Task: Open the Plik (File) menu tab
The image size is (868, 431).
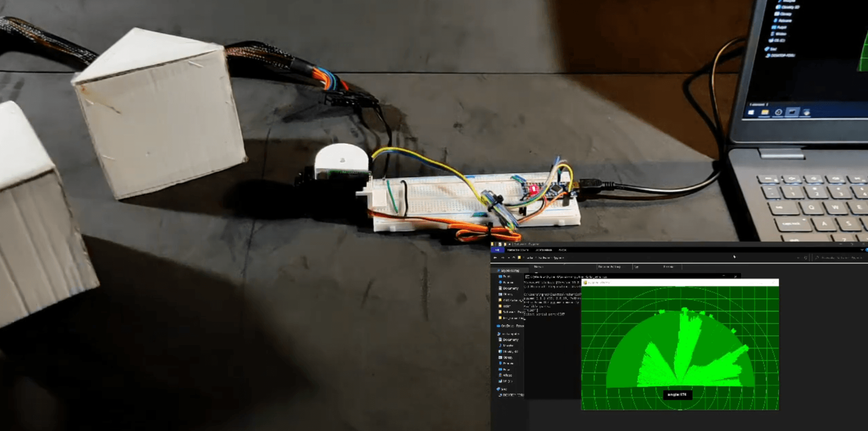Action: click(x=497, y=250)
